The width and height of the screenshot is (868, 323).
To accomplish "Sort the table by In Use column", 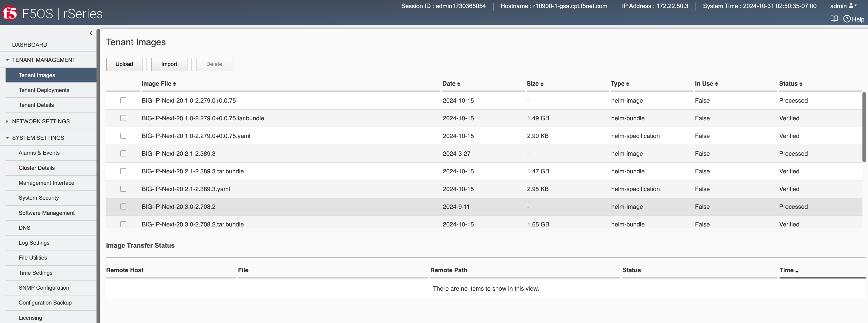I will [x=706, y=84].
